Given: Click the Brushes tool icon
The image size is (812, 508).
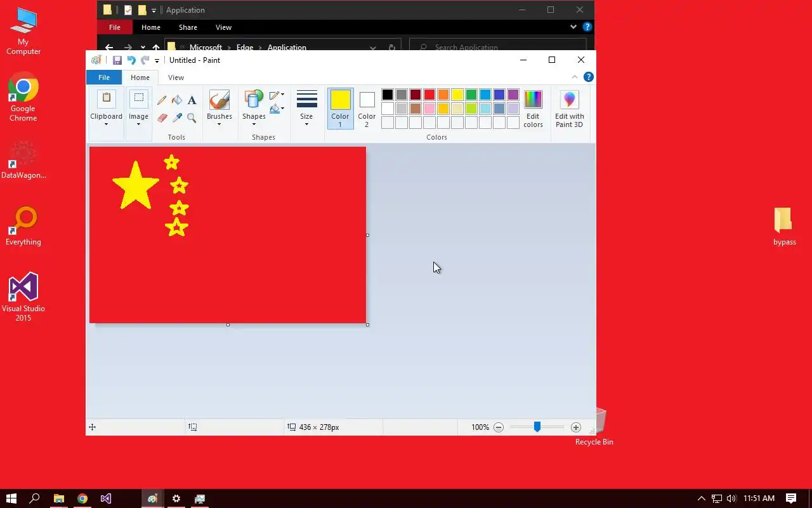Looking at the screenshot, I should coord(219,100).
